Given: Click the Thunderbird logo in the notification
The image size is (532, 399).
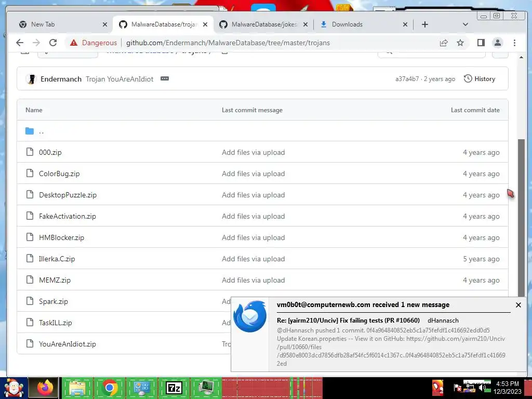Looking at the screenshot, I should (250, 316).
